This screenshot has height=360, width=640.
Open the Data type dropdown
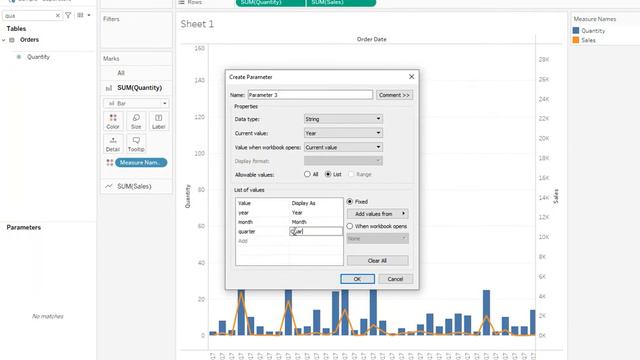coord(343,119)
